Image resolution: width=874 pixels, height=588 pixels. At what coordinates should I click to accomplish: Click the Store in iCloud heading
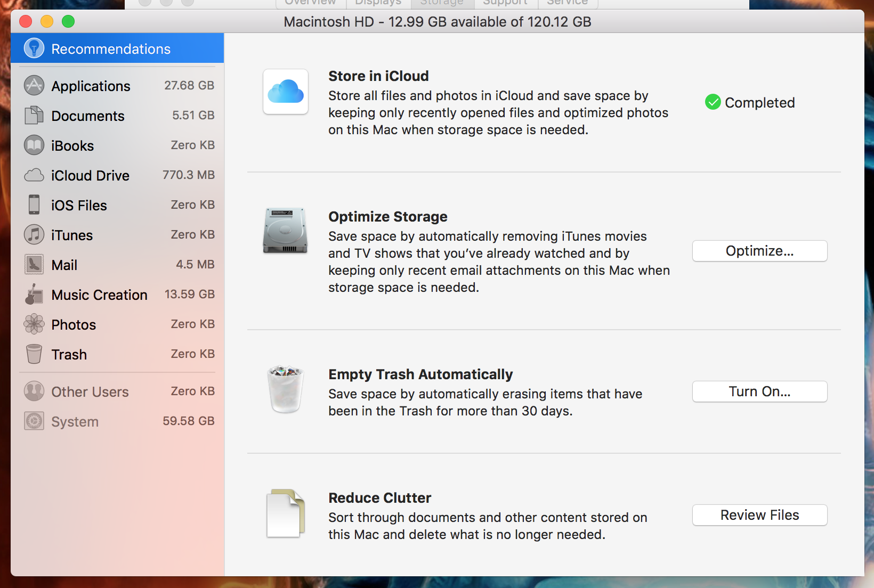(x=378, y=76)
